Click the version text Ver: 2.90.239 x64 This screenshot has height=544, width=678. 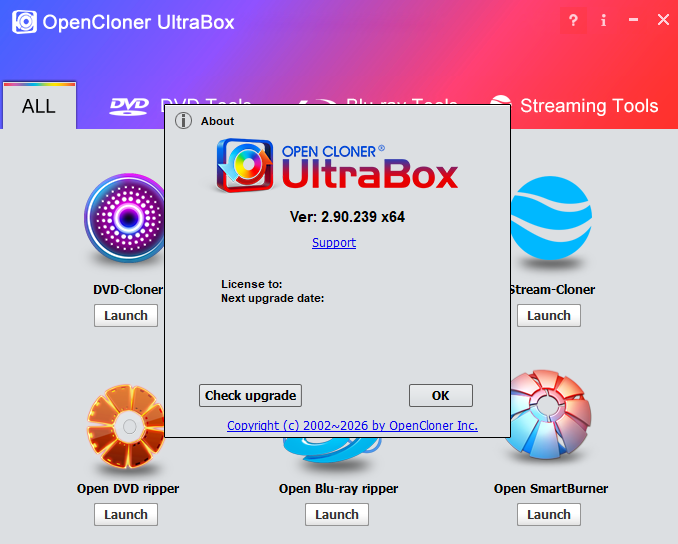(x=347, y=217)
